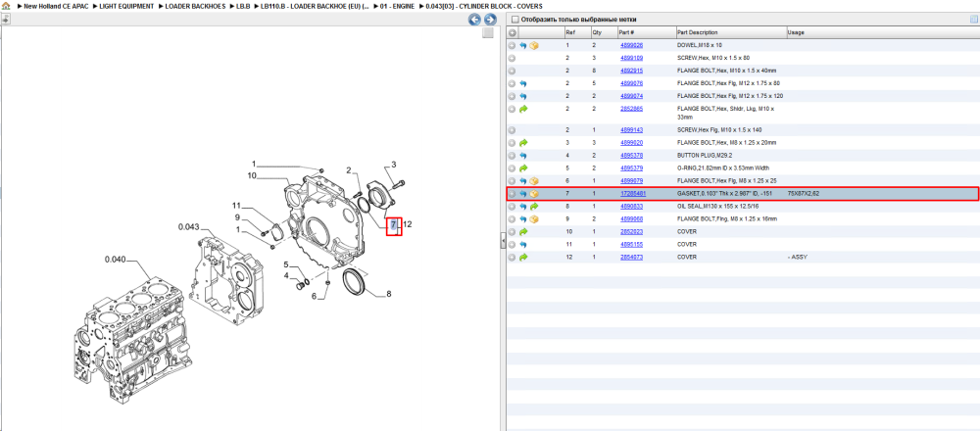Open LIGHT EQUIPMENT breadcrumb
This screenshot has height=431, width=980.
126,6
